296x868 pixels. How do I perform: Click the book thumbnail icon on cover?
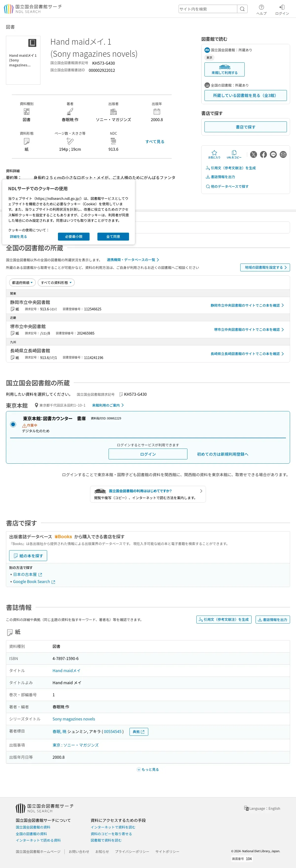tap(32, 43)
